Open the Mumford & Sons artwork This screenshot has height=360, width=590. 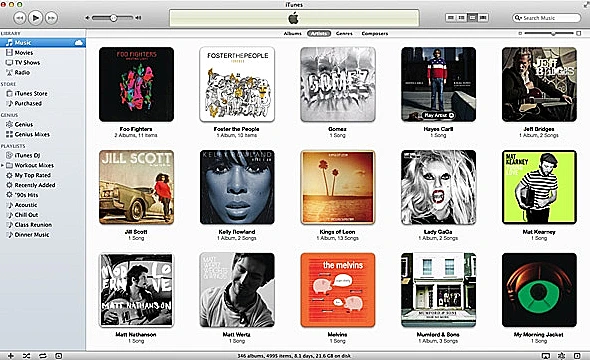[438, 290]
